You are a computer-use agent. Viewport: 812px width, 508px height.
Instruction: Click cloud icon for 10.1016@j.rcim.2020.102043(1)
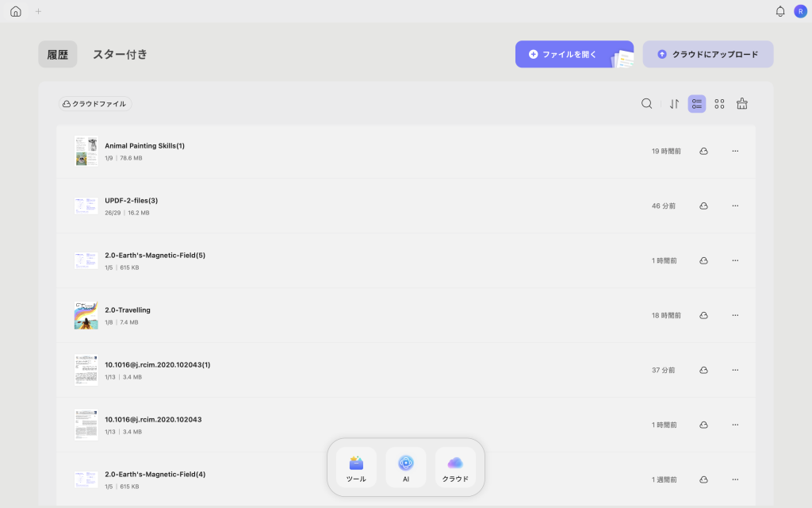pos(703,370)
